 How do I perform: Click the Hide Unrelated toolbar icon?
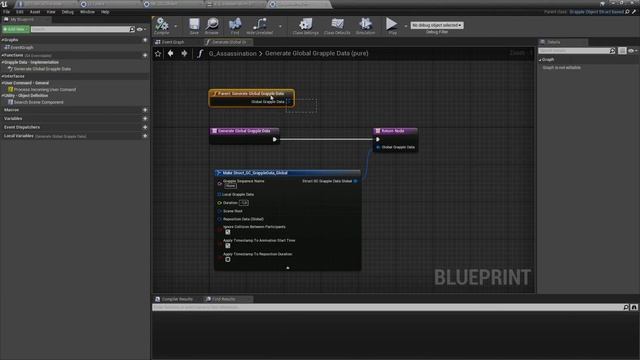click(260, 24)
